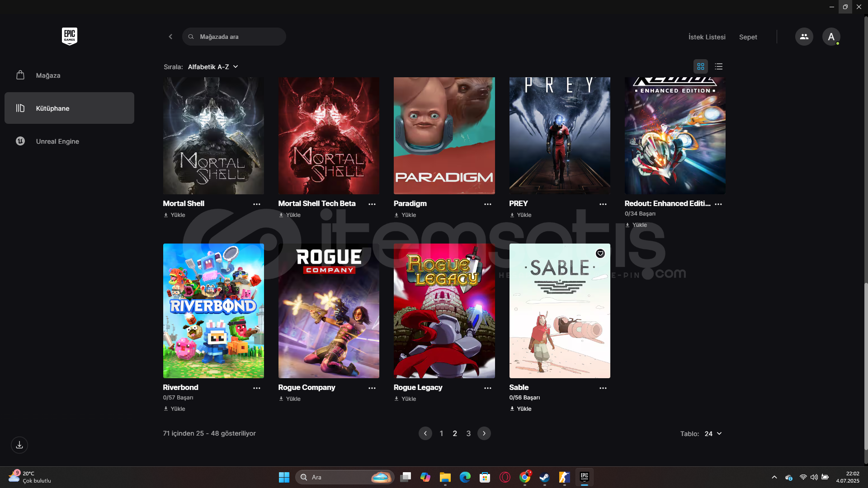Open the Windows Start menu
The image size is (868, 488).
(284, 477)
